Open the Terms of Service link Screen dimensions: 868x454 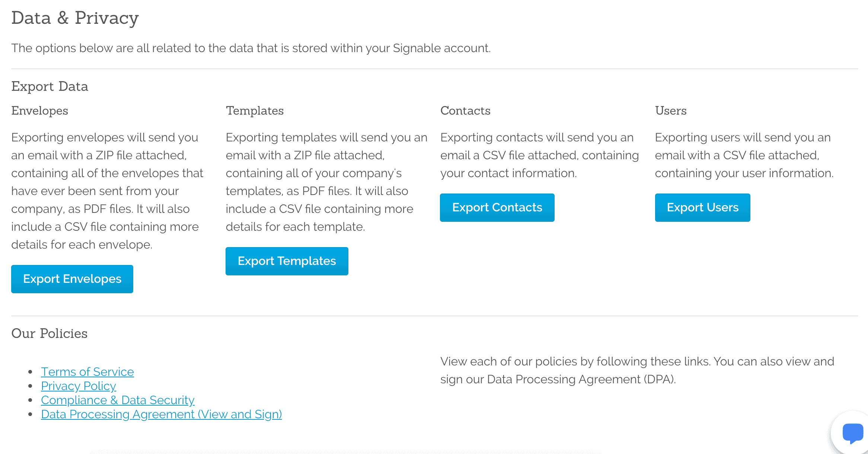coord(87,372)
